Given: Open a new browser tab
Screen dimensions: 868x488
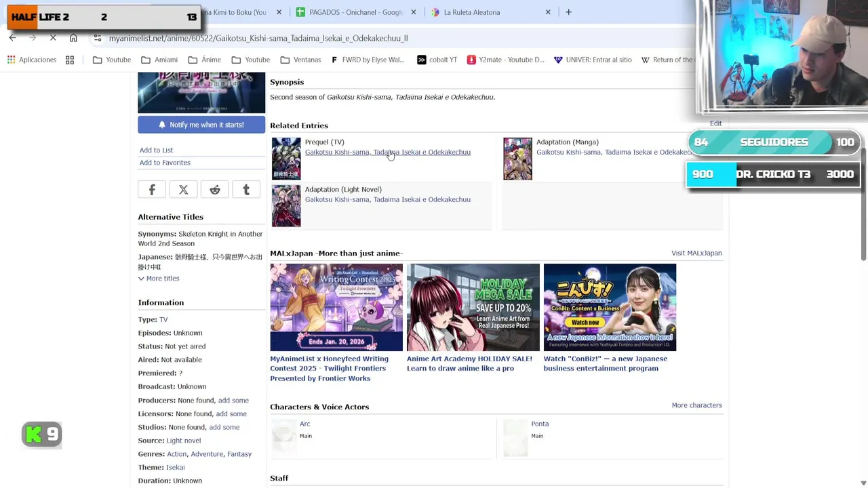Looking at the screenshot, I should coord(568,12).
